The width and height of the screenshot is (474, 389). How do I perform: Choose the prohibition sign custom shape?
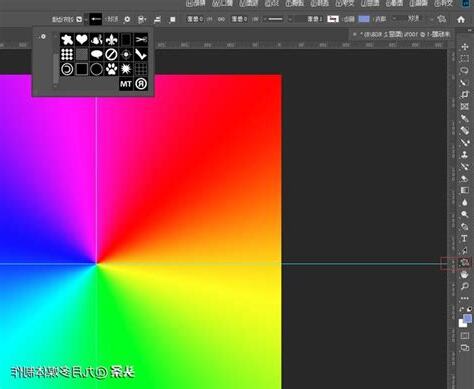(x=111, y=54)
